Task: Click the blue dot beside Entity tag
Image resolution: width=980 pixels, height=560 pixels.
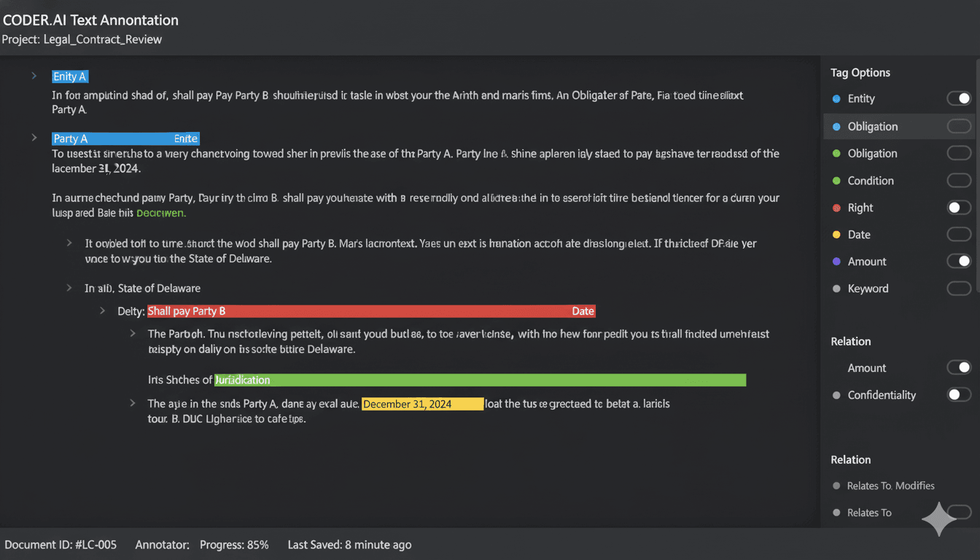Action: click(x=836, y=98)
